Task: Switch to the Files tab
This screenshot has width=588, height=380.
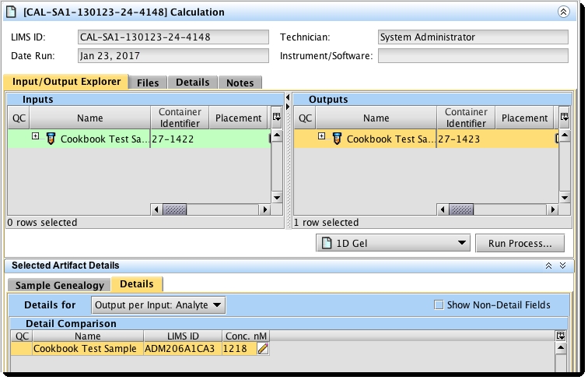Action: [148, 83]
